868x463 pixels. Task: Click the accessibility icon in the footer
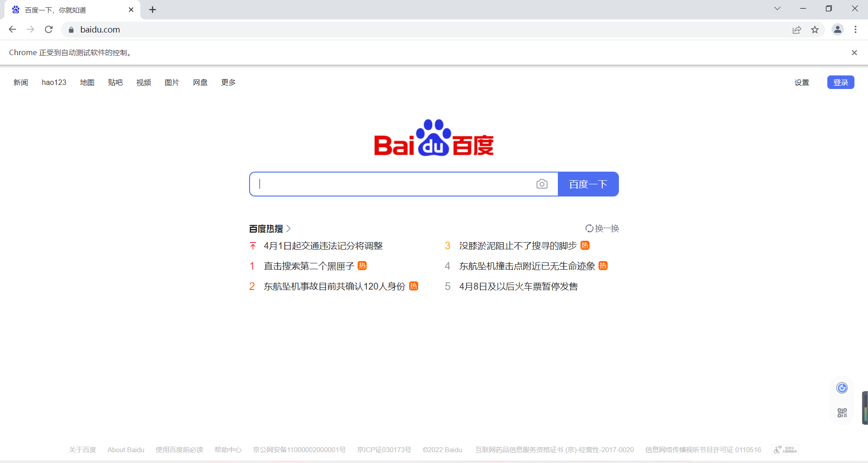pos(784,449)
